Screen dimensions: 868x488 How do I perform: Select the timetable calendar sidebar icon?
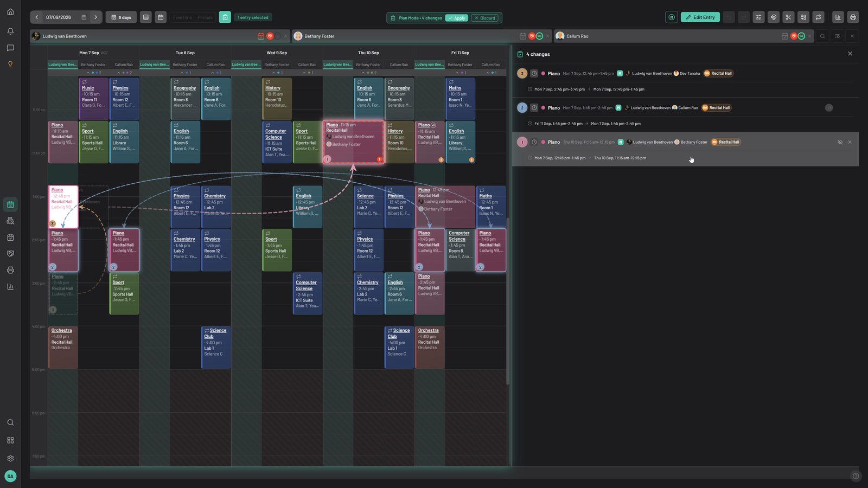[x=10, y=204]
